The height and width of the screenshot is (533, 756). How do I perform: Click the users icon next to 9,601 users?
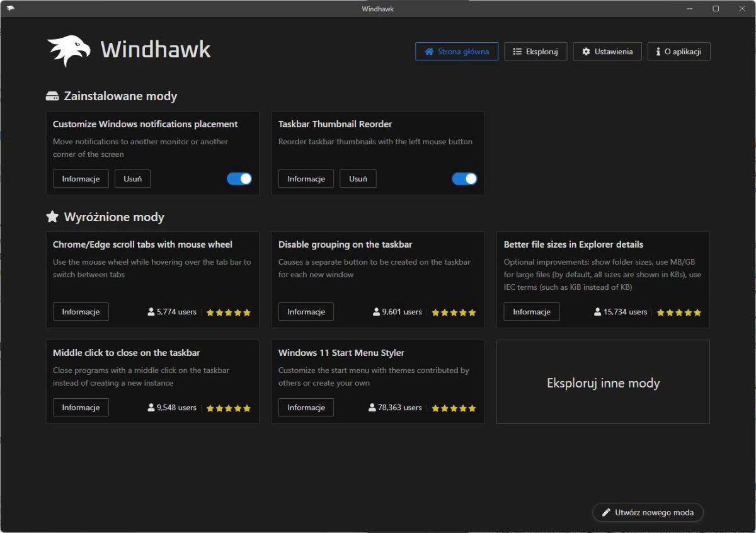point(376,312)
